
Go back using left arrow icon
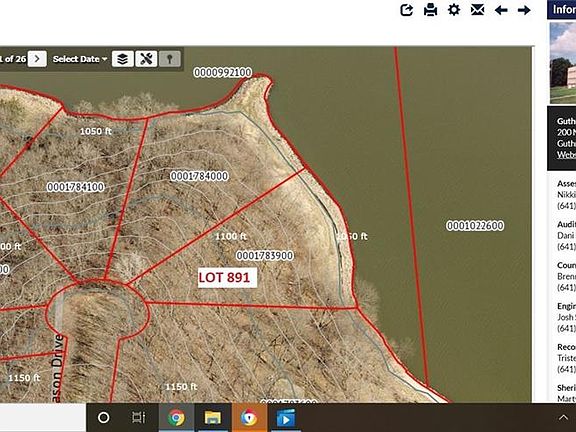click(x=501, y=10)
